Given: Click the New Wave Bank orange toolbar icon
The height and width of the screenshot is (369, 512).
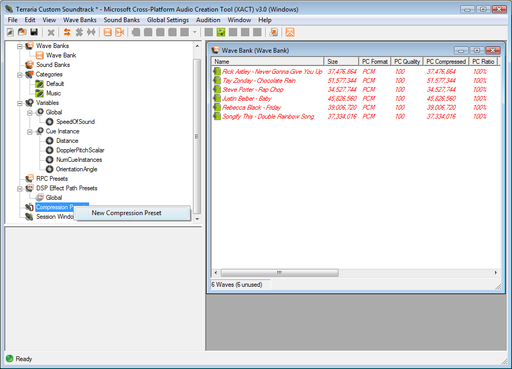Looking at the screenshot, I should click(107, 32).
